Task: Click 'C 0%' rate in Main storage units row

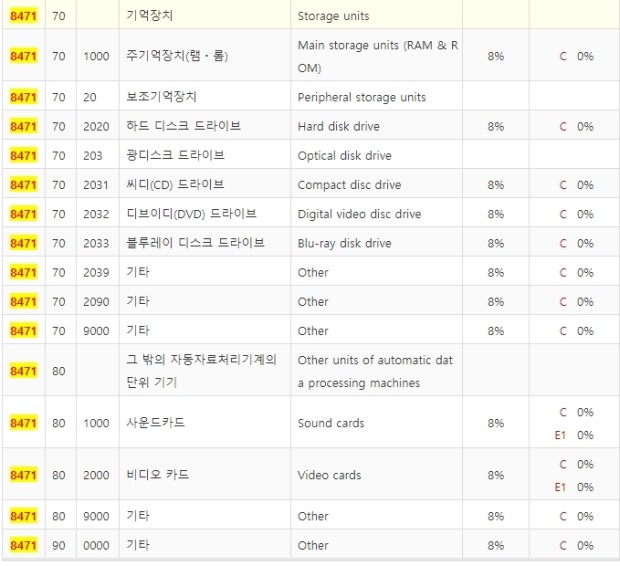Action: (577, 56)
